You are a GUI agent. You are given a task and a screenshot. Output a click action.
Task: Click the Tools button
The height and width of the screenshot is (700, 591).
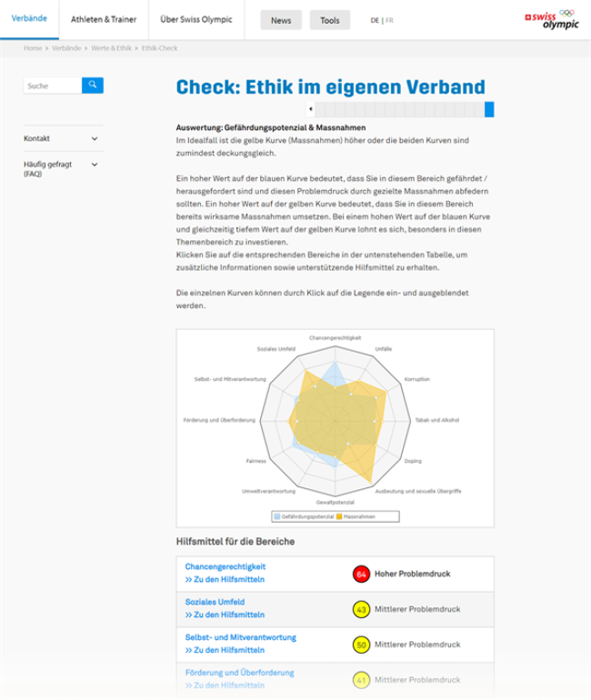tap(330, 20)
